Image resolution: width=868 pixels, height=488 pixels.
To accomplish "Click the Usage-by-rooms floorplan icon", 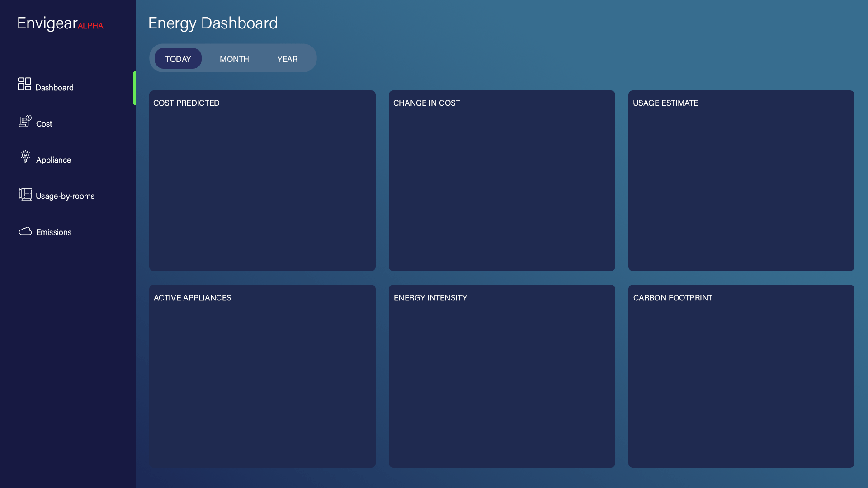I will click(25, 195).
